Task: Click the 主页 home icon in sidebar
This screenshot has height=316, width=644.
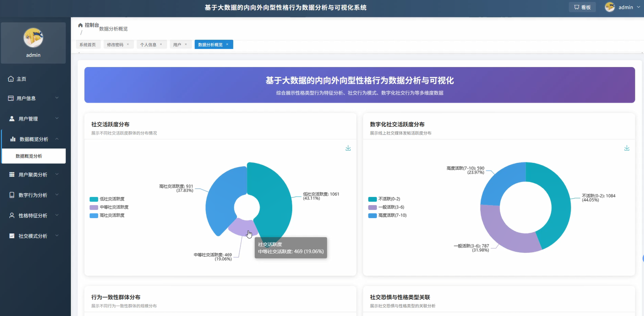Action: coord(11,79)
